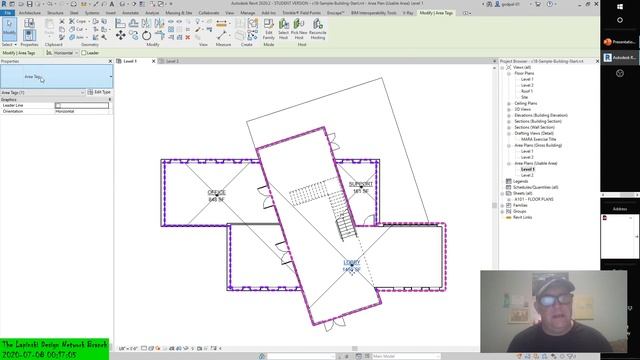
Task: Switch to the Collaborate ribbon tab
Action: (209, 13)
